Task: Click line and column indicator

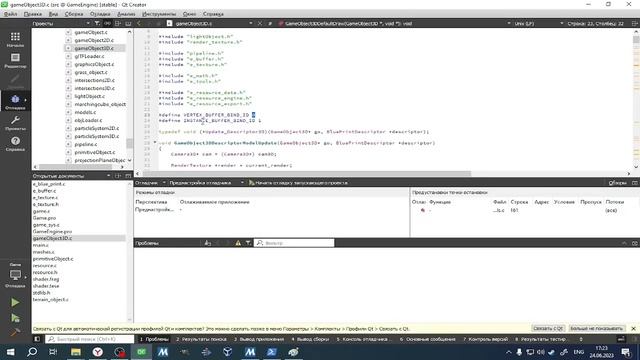Action: coord(596,23)
